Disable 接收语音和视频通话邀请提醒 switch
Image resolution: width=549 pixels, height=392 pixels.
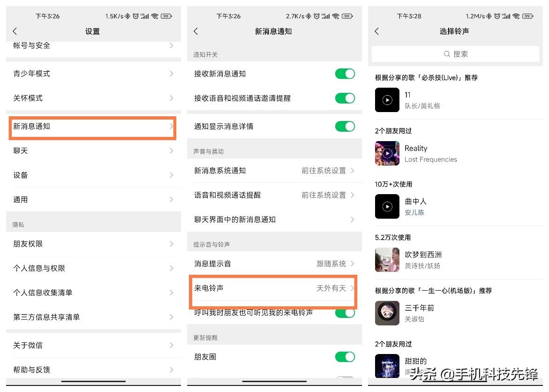(345, 98)
